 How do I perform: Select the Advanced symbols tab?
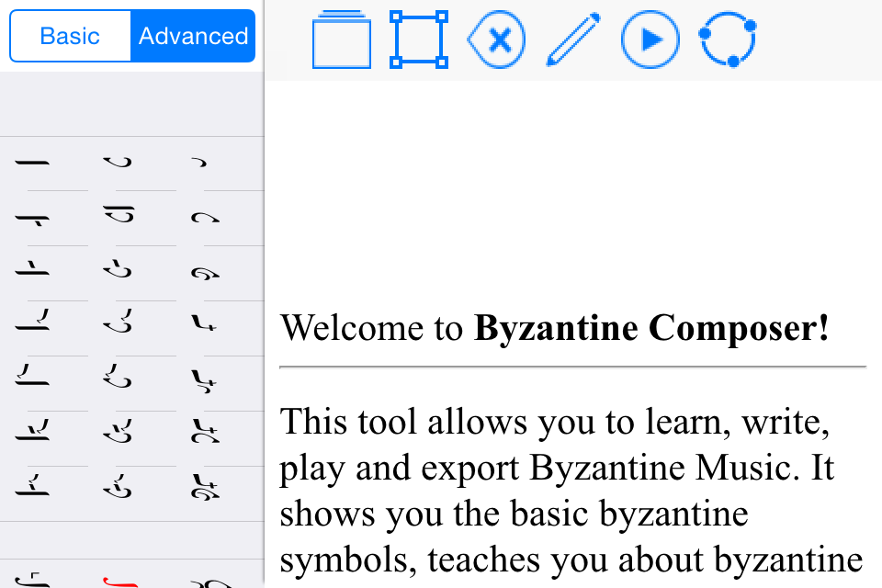pos(193,36)
